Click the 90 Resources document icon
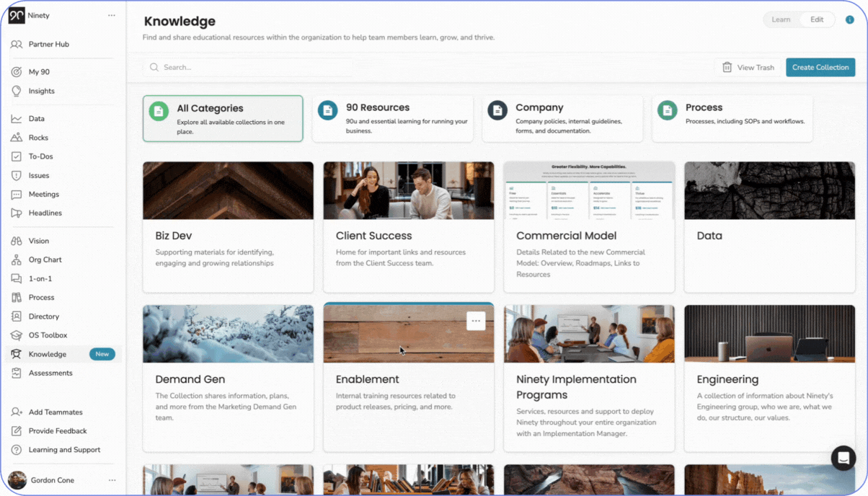The image size is (868, 496). 328,110
